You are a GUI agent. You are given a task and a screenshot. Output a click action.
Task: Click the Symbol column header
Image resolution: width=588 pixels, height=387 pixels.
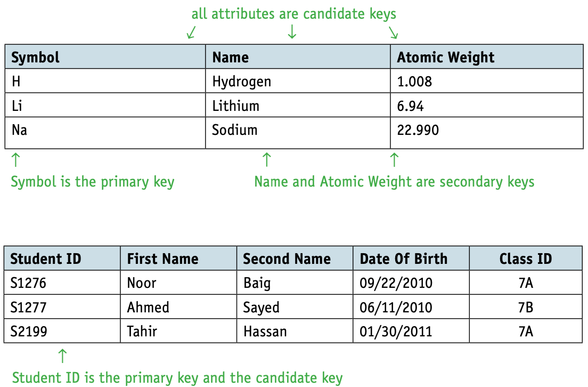105,57
